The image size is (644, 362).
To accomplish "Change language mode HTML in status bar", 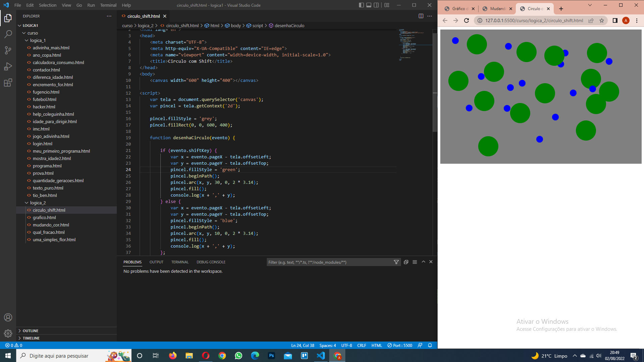I will [377, 345].
